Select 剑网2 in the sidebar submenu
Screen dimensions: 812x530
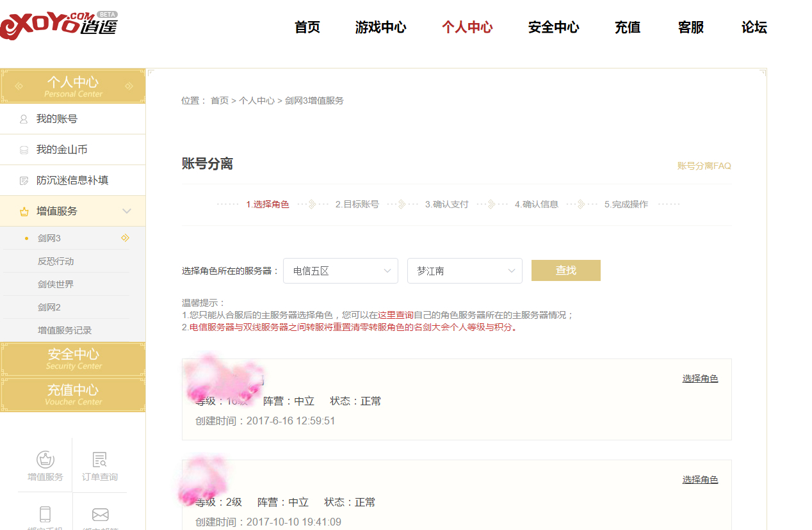[x=49, y=307]
